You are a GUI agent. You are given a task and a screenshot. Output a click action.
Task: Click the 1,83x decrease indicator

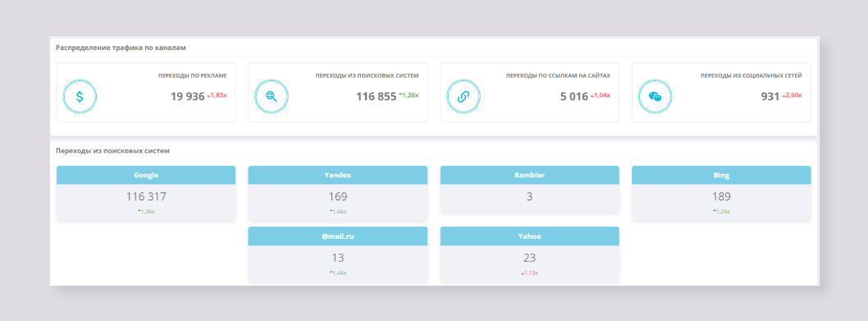pyautogui.click(x=217, y=95)
